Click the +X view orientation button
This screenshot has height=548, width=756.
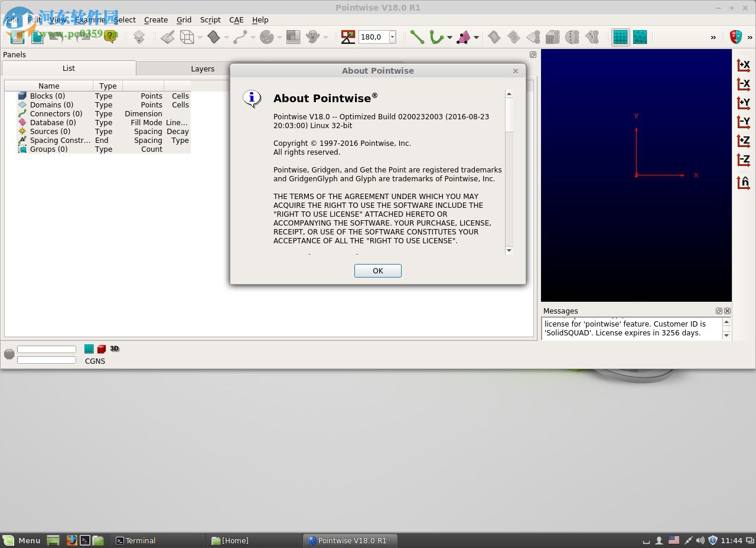(744, 65)
